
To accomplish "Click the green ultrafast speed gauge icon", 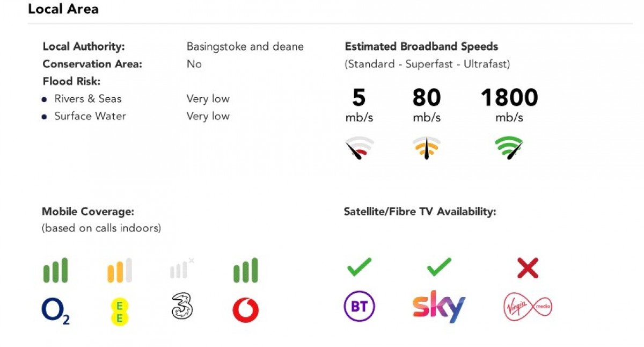I will 509,148.
